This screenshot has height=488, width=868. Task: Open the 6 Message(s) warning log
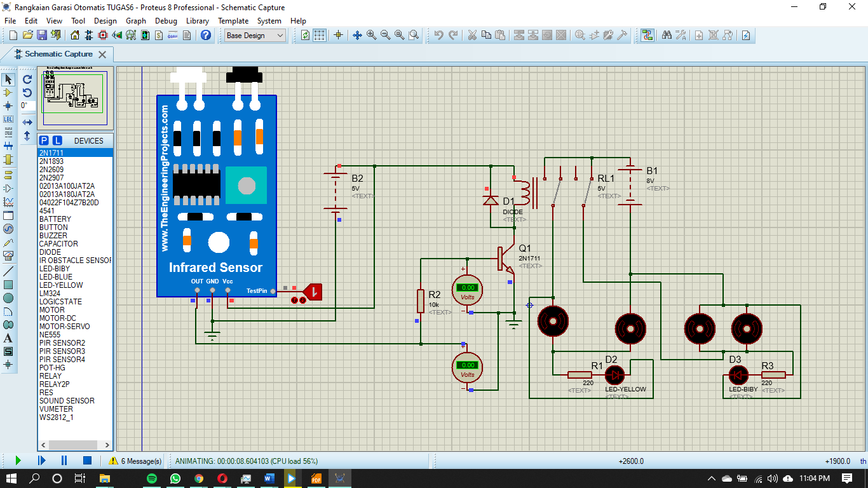click(135, 461)
